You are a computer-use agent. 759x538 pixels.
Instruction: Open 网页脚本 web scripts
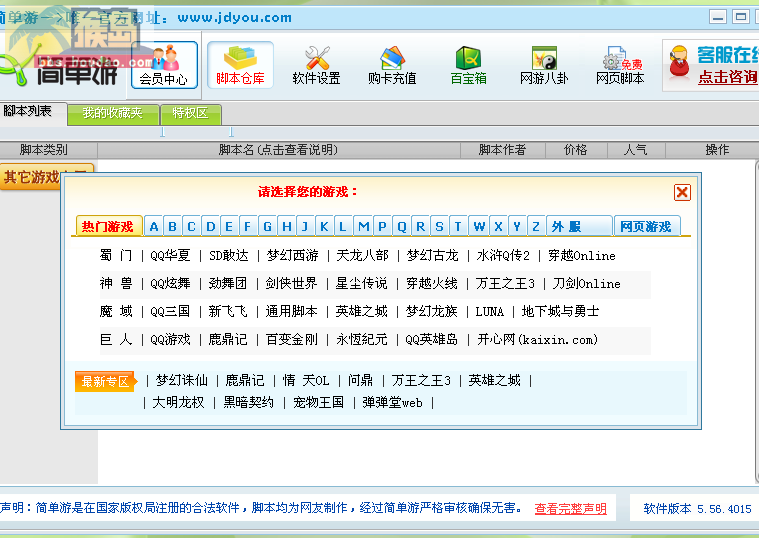click(620, 65)
